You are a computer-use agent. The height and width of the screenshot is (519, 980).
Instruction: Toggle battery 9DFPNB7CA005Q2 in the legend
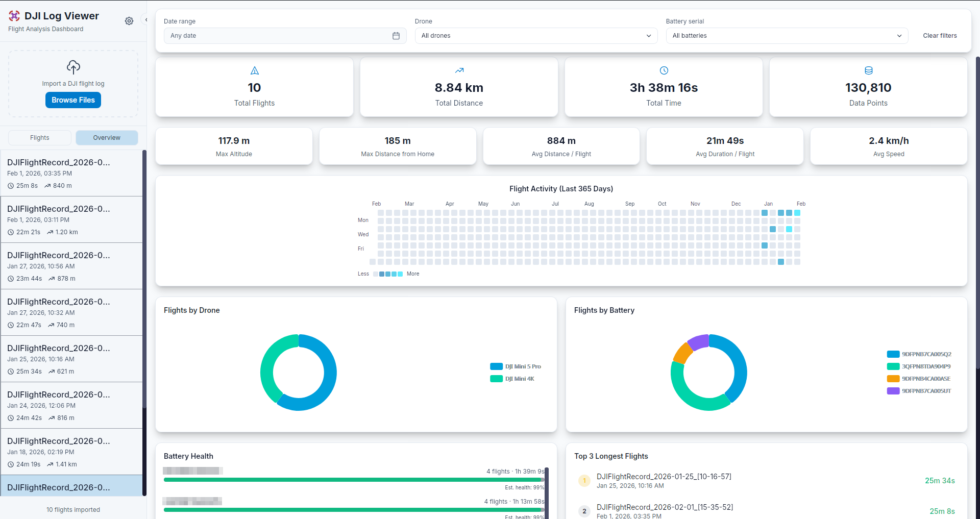coord(918,354)
